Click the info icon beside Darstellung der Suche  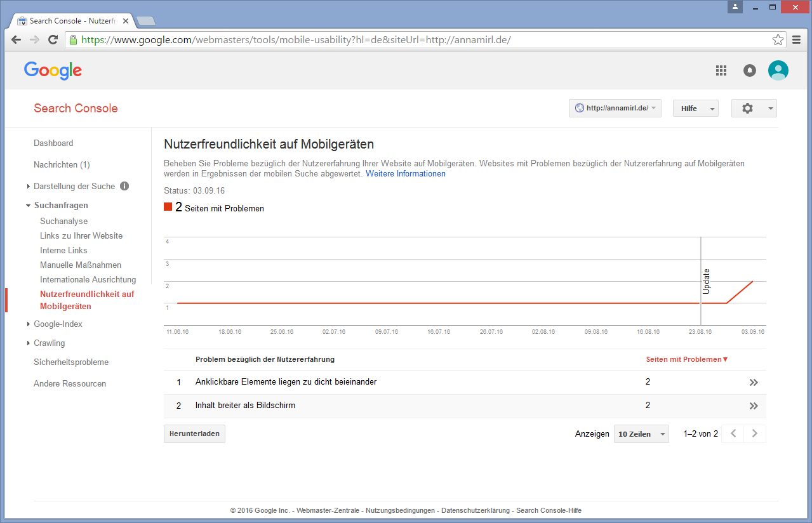[124, 186]
